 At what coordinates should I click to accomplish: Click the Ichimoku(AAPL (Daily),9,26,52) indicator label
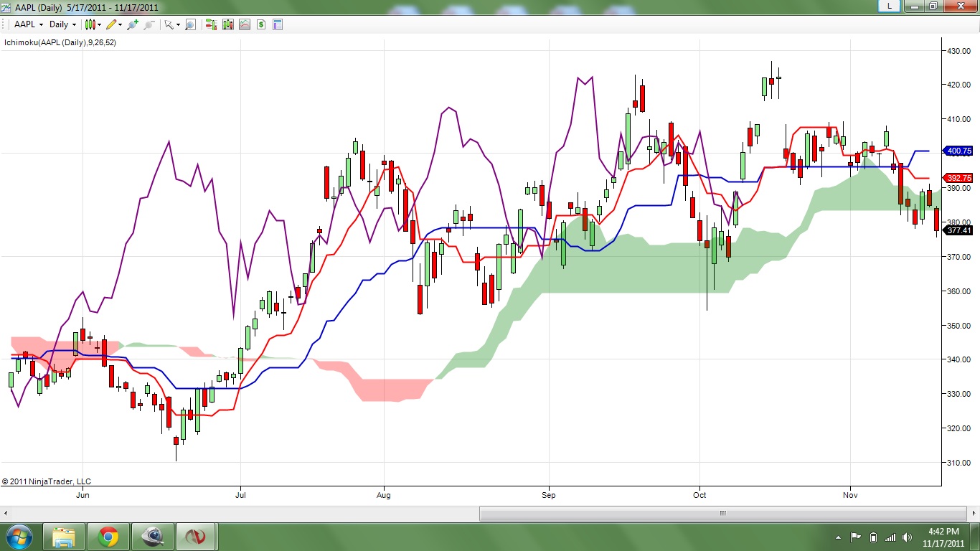click(x=60, y=42)
